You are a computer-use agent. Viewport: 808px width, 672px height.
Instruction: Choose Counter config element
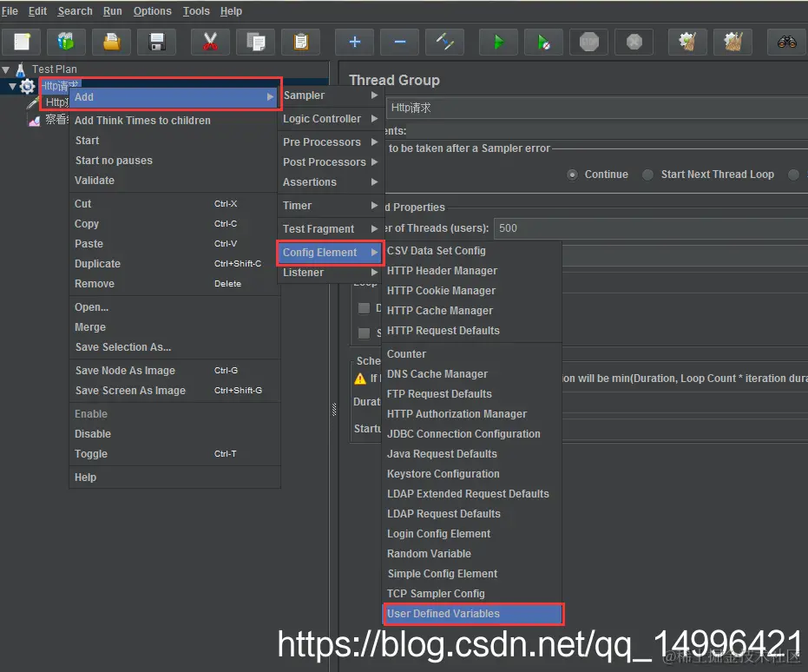click(472, 354)
